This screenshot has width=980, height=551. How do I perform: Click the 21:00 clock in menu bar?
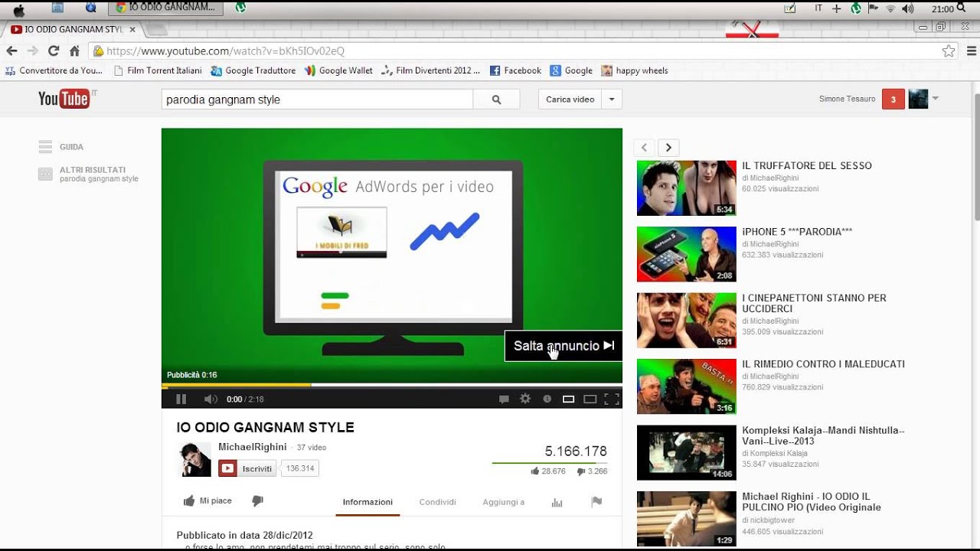pos(942,9)
